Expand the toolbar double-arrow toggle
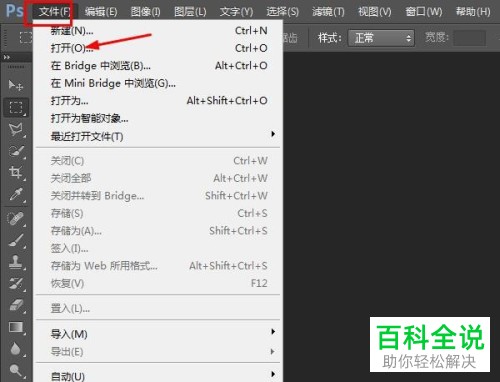 click(7, 57)
